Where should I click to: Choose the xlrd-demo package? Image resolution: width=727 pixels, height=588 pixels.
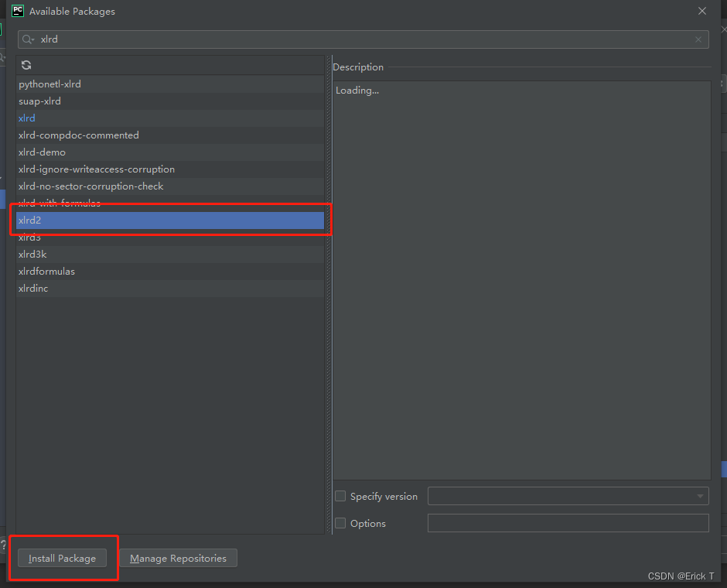click(169, 152)
